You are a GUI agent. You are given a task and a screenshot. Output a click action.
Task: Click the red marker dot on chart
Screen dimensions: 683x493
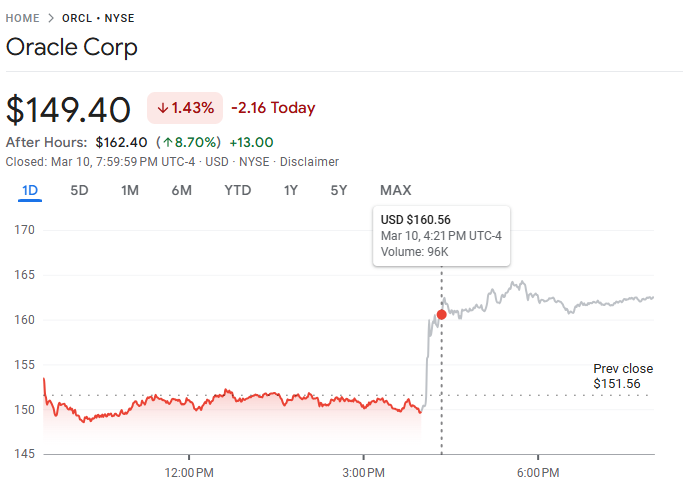click(x=441, y=314)
